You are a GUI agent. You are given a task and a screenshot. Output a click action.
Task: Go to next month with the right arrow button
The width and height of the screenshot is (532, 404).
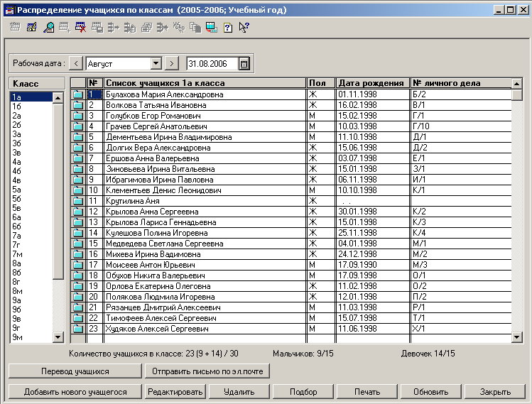[170, 63]
